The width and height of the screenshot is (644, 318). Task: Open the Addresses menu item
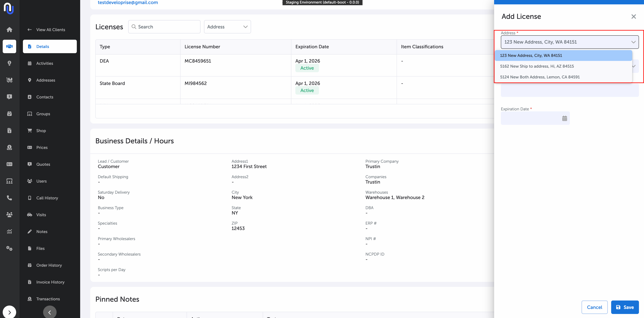coord(45,80)
